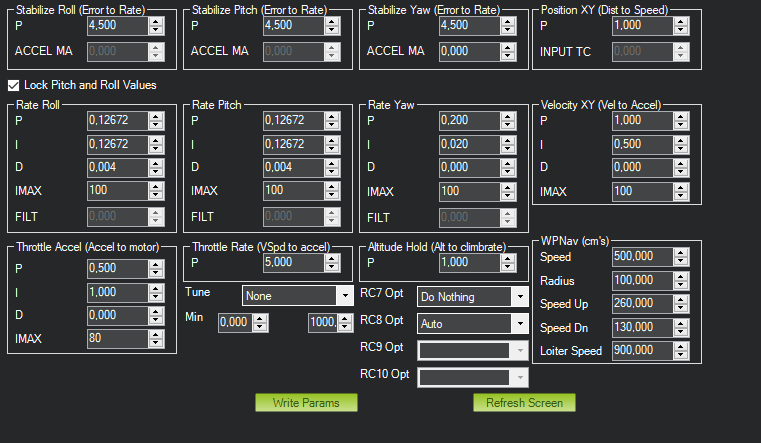Click Rate Roll D value field
Screen dimensions: 761x443
click(x=117, y=167)
